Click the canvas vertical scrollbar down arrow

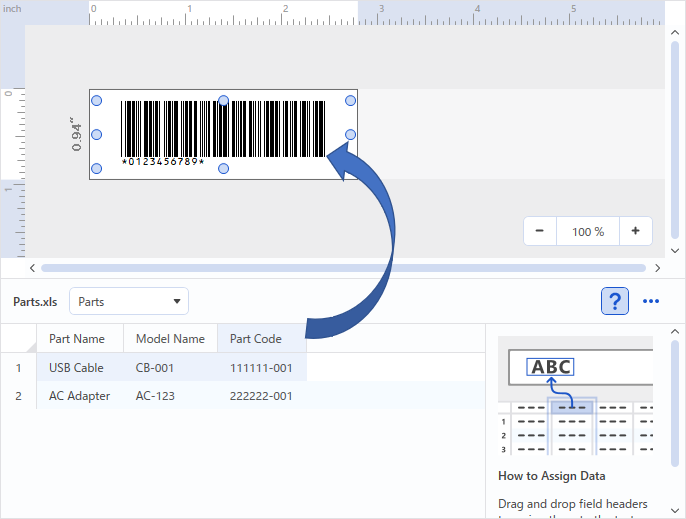click(676, 251)
